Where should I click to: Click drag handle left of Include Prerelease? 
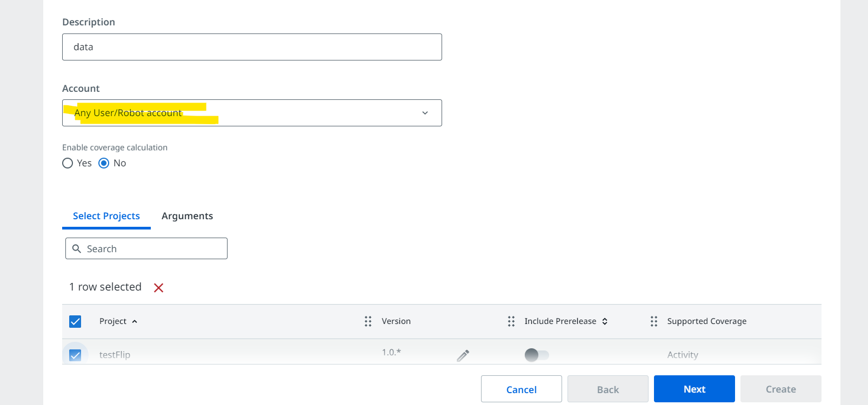511,321
